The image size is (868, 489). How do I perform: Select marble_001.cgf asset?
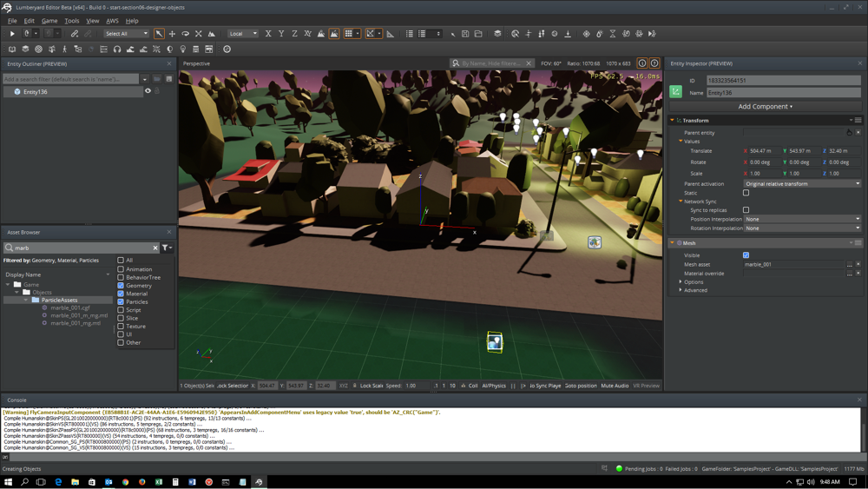coord(69,308)
